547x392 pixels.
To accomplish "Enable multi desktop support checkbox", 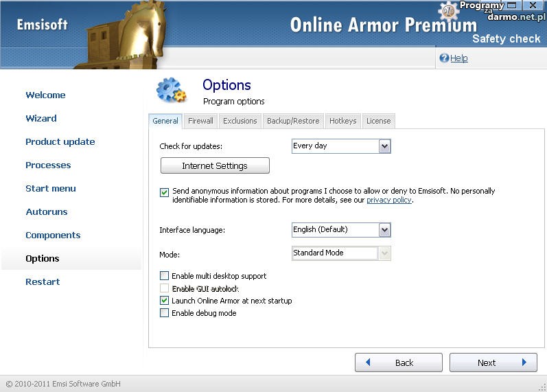I will [x=164, y=276].
